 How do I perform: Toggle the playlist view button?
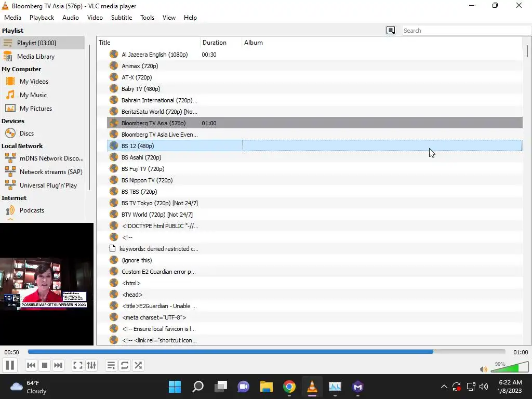(111, 365)
